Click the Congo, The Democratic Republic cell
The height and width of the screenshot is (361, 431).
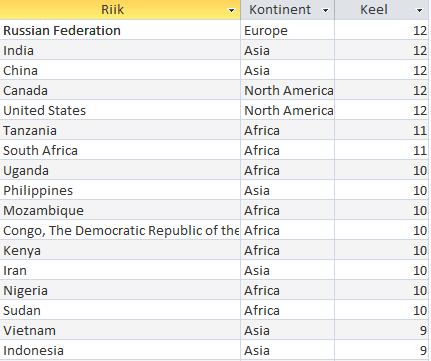[x=120, y=230]
